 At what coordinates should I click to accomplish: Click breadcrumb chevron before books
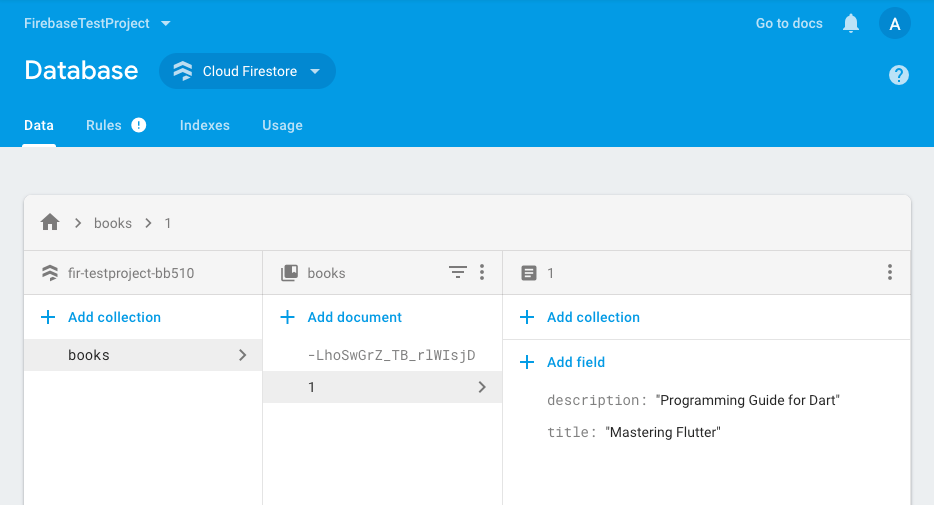[78, 223]
